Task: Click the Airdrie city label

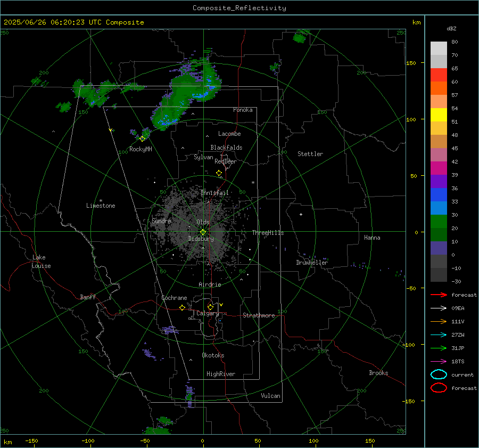Action: pyautogui.click(x=210, y=284)
